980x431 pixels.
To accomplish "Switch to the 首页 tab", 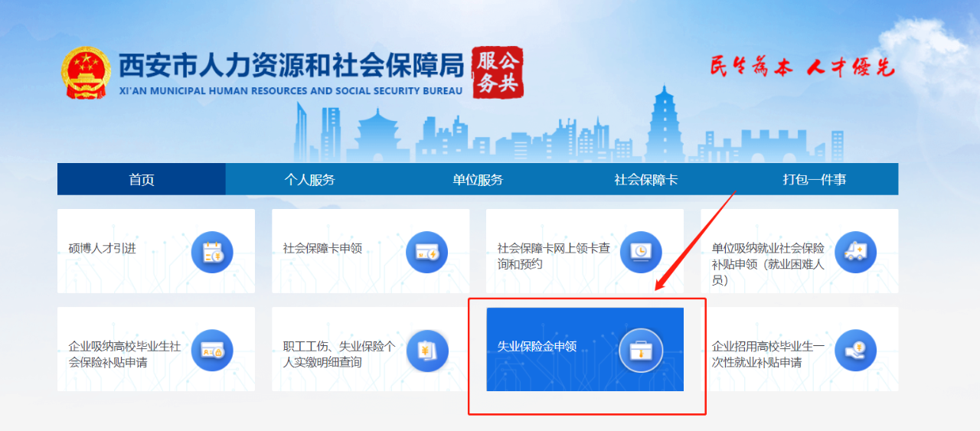I will 142,180.
